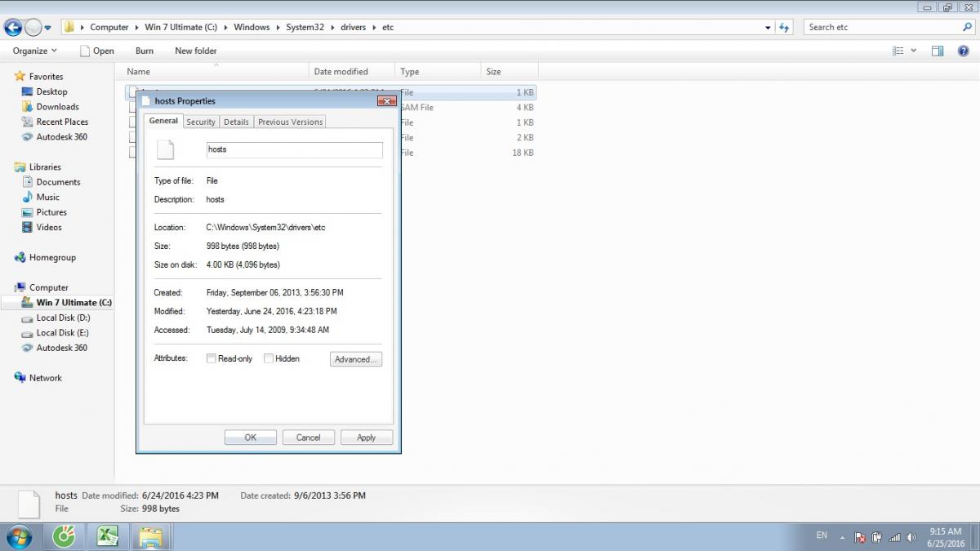
Task: Expand the Organize dropdown menu
Action: 35,51
